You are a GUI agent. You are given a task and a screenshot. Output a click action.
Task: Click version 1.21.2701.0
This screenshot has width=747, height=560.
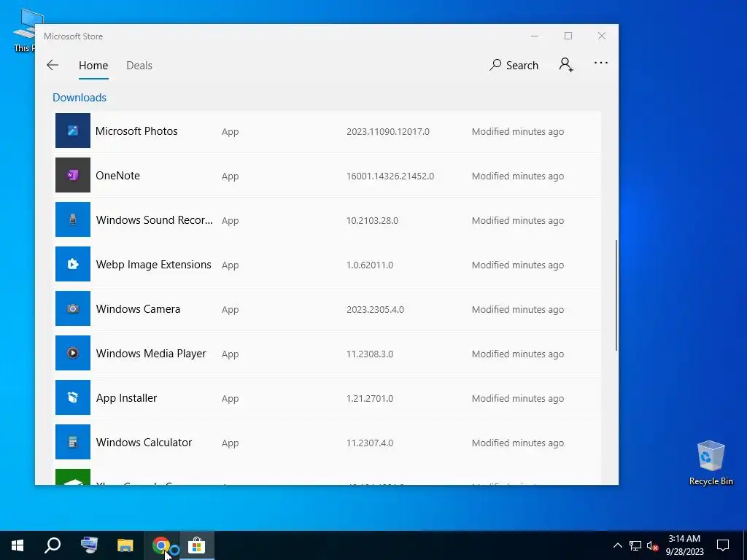pos(370,398)
